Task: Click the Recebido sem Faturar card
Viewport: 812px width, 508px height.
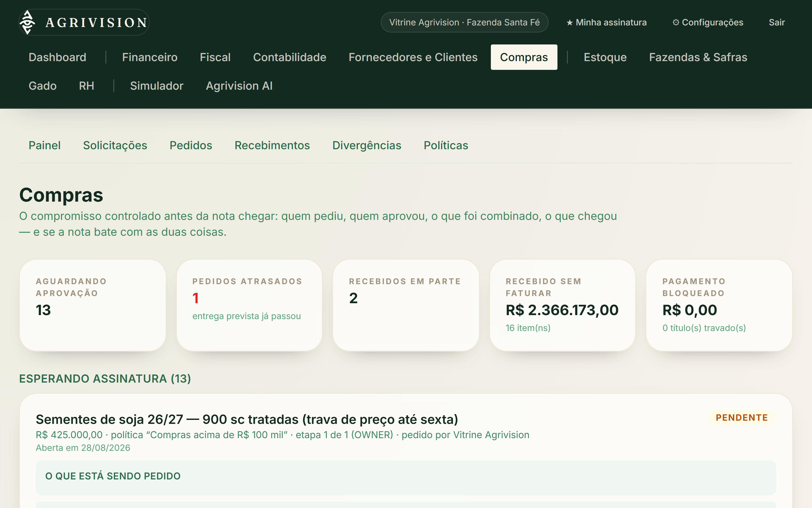Action: (562, 305)
